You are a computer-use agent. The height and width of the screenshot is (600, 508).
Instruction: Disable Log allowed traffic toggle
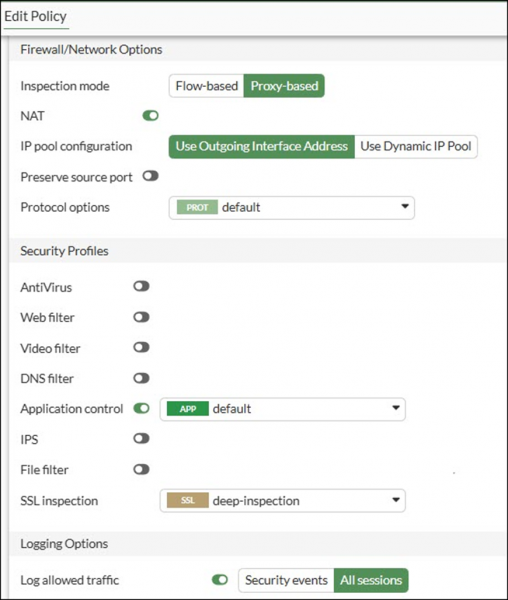[220, 580]
